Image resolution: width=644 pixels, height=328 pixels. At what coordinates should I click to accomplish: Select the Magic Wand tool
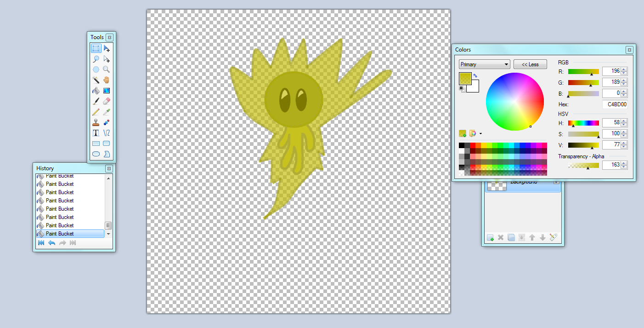(x=96, y=80)
